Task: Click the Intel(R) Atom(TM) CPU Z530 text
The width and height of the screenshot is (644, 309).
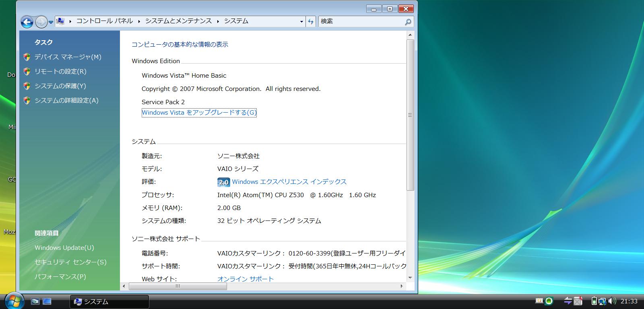Action: pyautogui.click(x=260, y=195)
